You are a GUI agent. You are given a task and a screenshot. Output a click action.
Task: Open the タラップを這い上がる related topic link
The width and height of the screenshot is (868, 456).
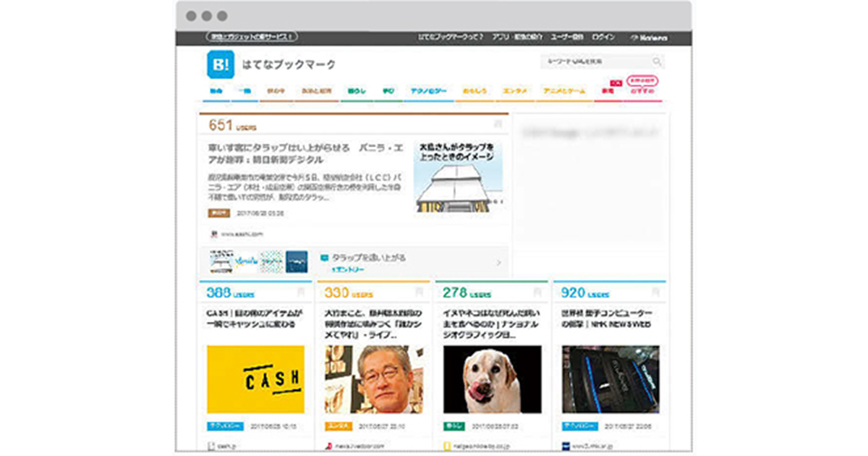coord(368,257)
